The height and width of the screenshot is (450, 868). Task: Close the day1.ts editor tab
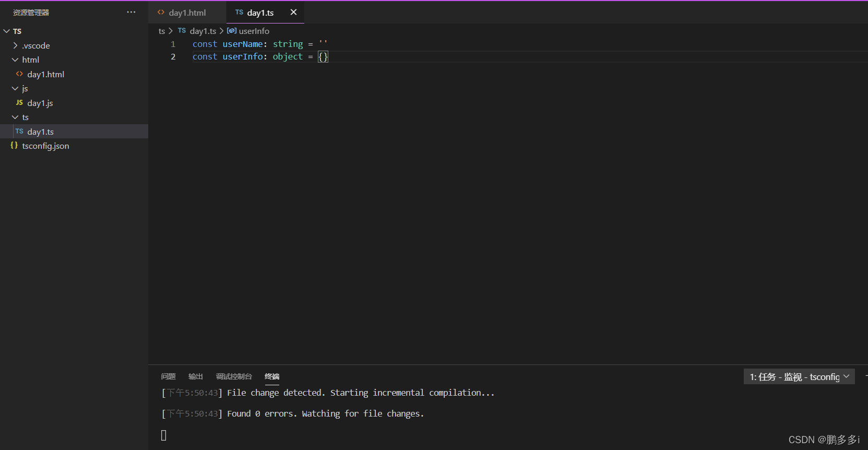click(293, 12)
